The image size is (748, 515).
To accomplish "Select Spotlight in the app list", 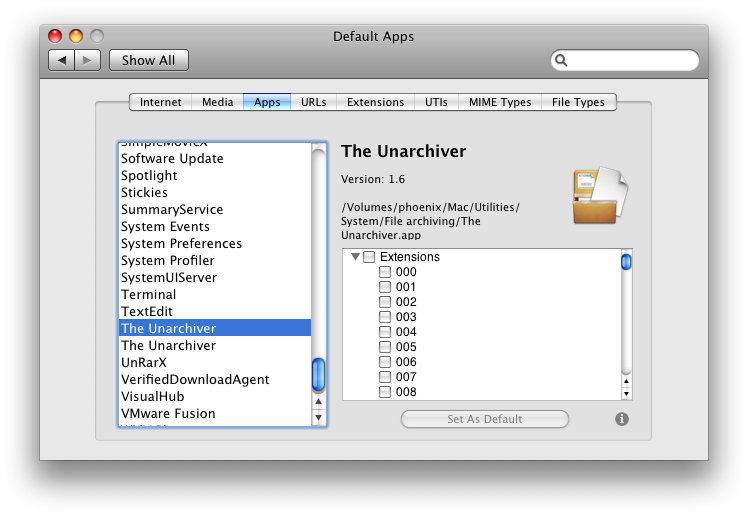I will 215,175.
